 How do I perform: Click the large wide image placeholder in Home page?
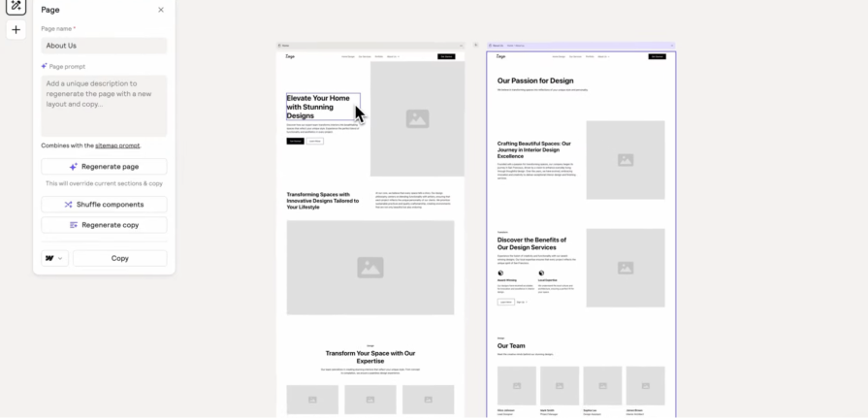[370, 268]
